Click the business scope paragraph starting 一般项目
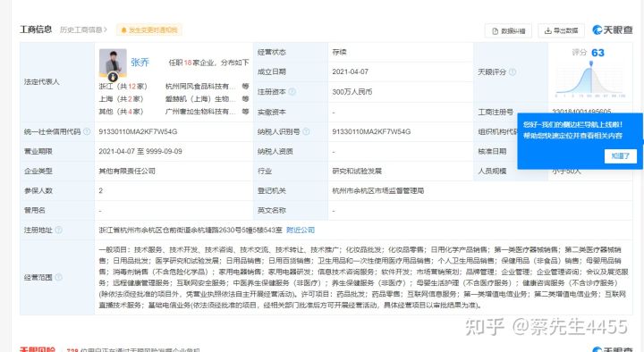The height and width of the screenshot is (352, 644). point(363,277)
